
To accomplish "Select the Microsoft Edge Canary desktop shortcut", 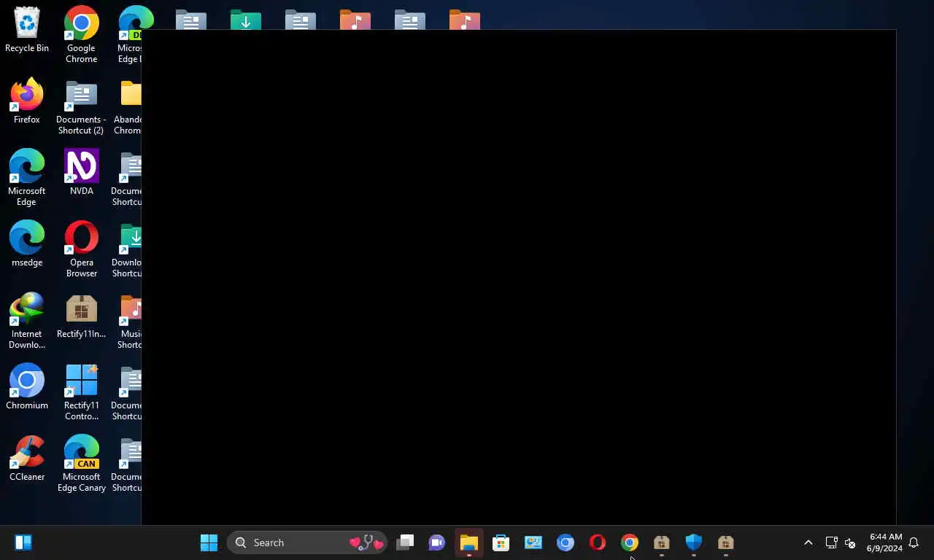I will tap(82, 464).
